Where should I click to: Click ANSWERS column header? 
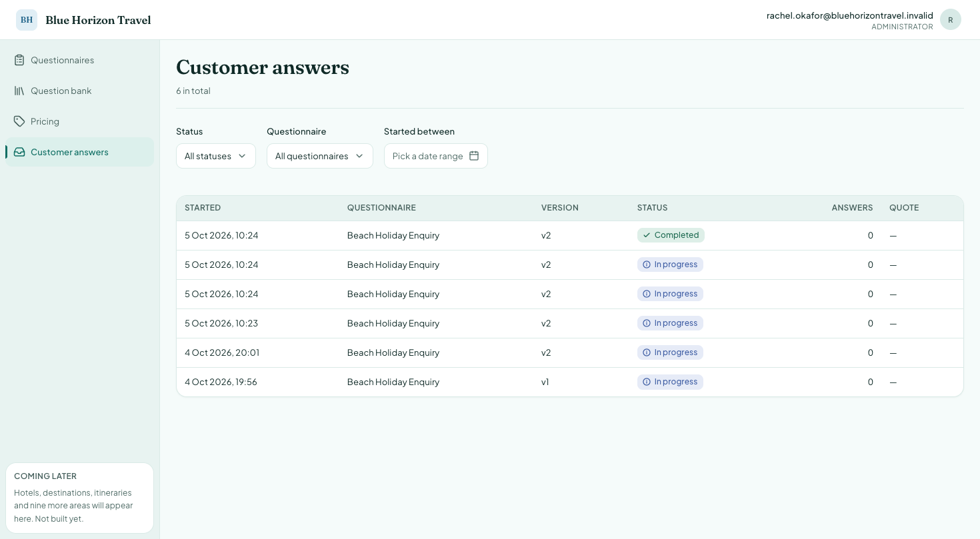[x=852, y=208]
